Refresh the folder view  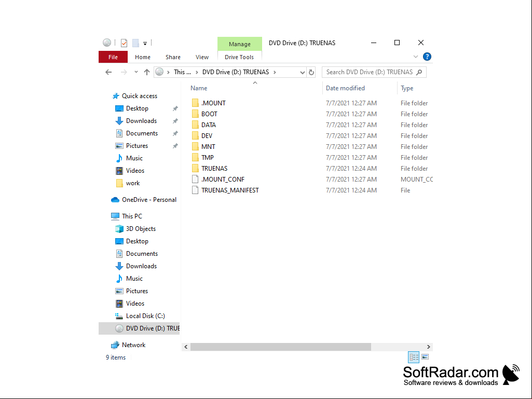tap(311, 72)
